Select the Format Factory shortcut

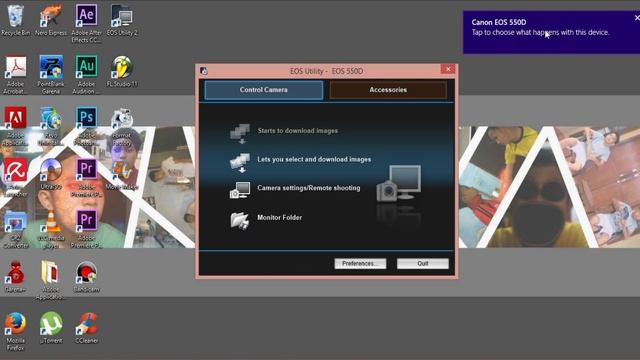click(122, 127)
